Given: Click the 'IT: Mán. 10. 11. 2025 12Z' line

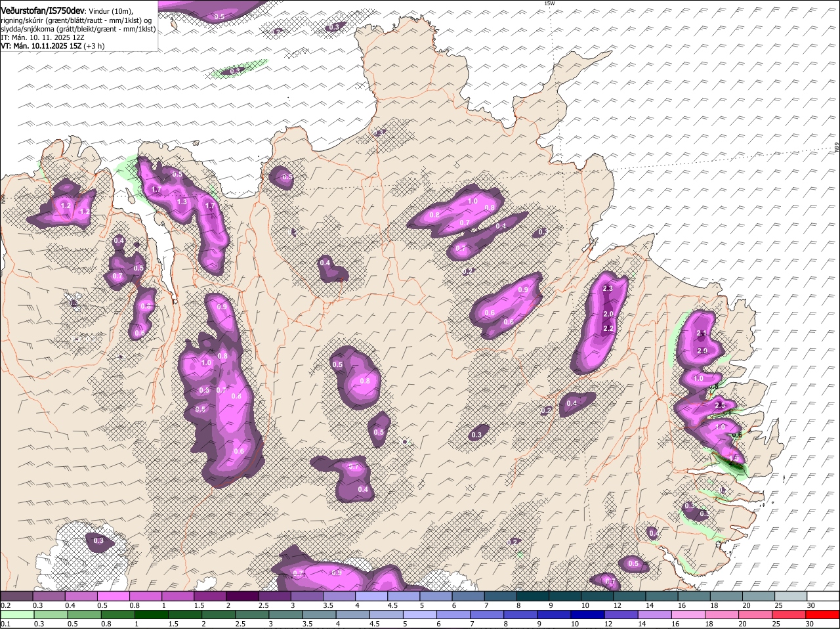Looking at the screenshot, I should pos(42,37).
